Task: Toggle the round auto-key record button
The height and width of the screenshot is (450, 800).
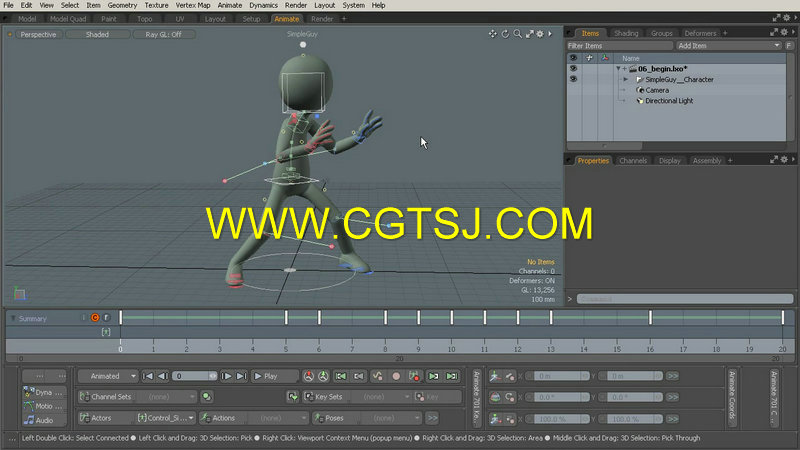Action: pyautogui.click(x=396, y=376)
